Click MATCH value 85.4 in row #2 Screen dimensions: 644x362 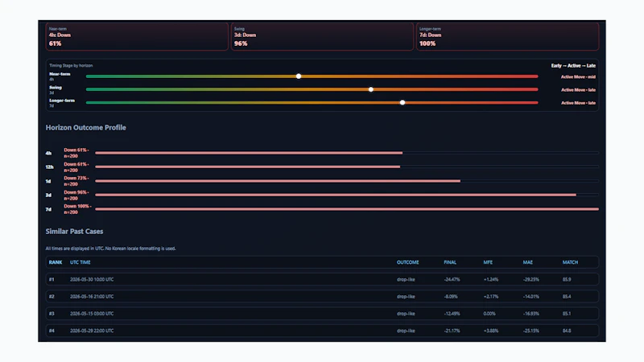coord(567,296)
